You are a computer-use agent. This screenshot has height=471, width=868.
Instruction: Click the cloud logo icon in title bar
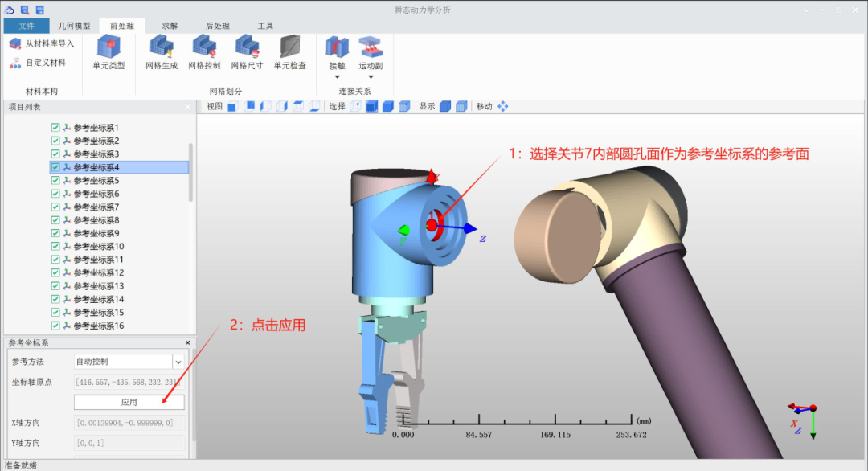(x=10, y=10)
